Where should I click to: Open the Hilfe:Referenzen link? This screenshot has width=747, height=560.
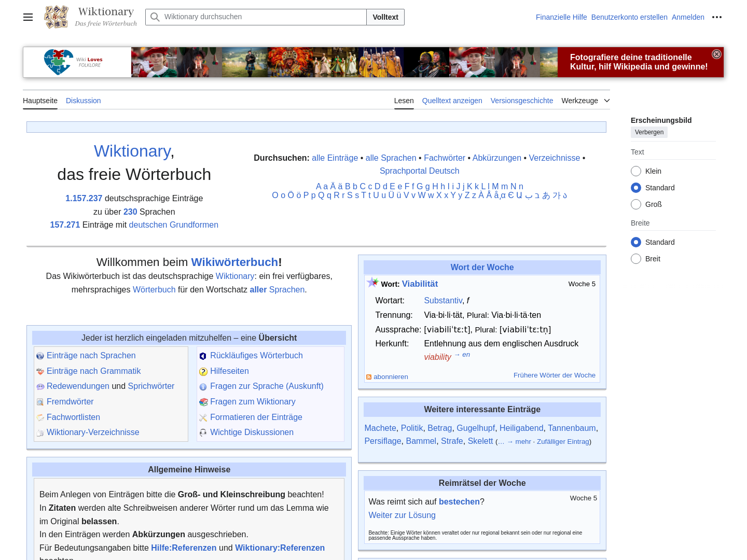point(184,548)
